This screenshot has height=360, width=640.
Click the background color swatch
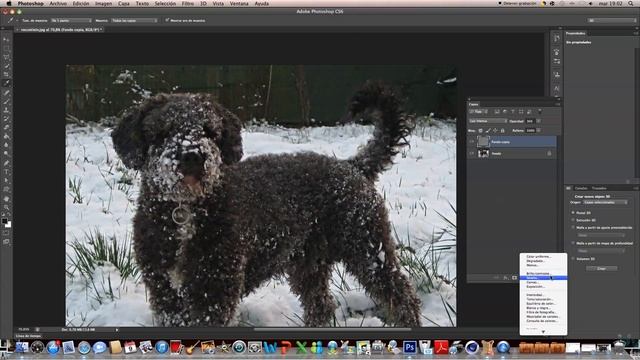[x=8, y=224]
